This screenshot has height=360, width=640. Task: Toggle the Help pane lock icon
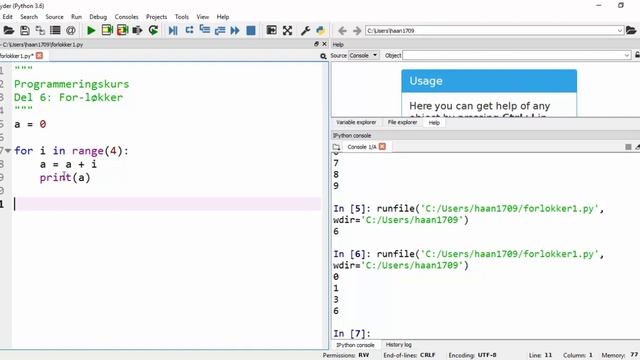click(638, 55)
